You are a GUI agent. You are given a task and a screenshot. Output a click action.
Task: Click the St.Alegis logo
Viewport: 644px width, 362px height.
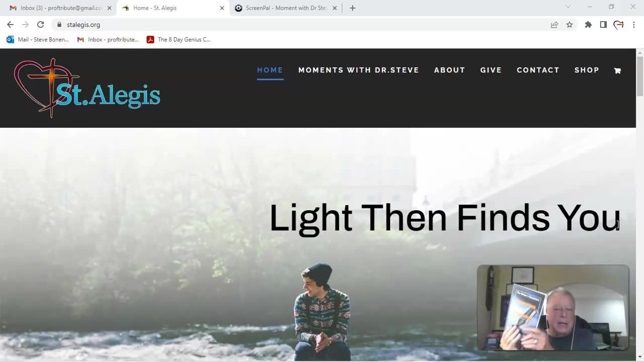tap(87, 88)
